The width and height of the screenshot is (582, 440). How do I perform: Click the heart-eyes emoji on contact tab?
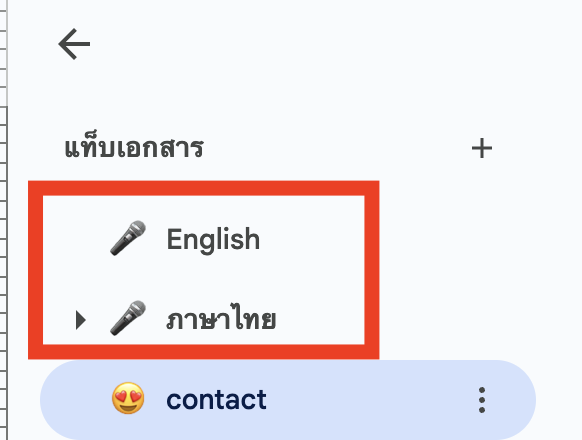click(x=128, y=398)
